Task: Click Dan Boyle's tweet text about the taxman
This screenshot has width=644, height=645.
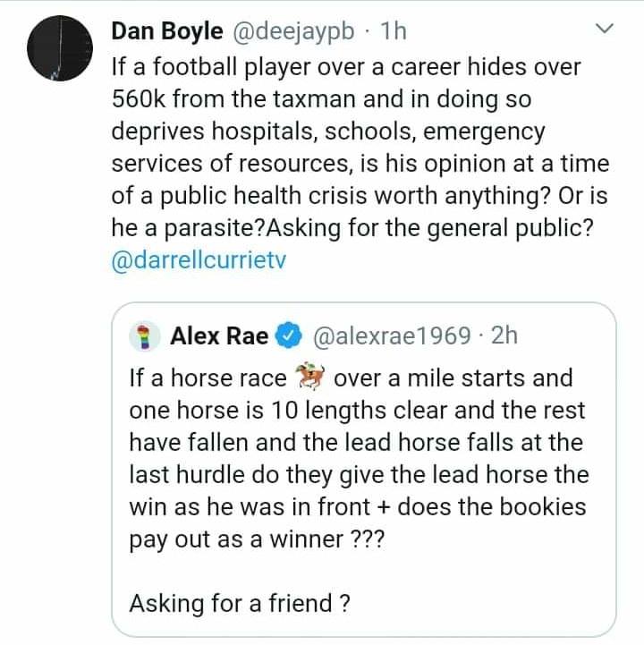Action: tap(360, 148)
